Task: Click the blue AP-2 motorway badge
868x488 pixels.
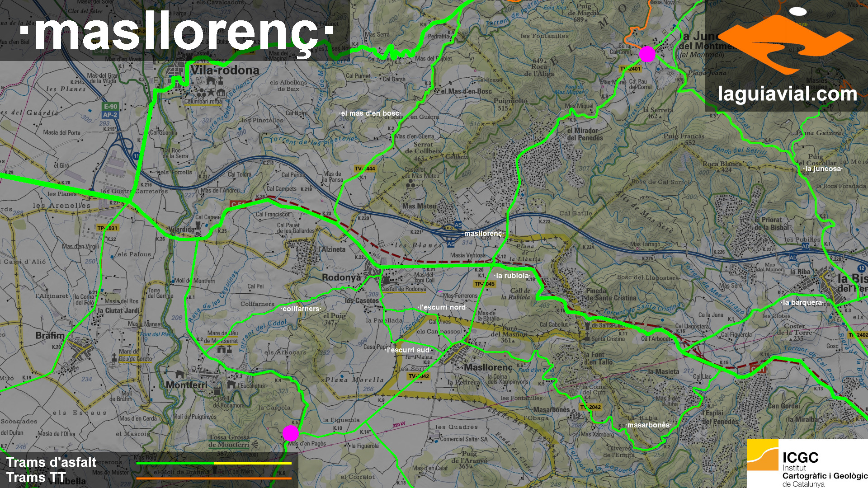Action: (110, 115)
